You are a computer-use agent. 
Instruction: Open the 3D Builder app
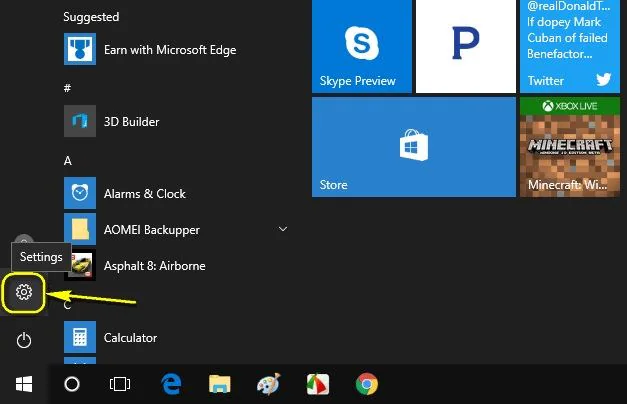(130, 122)
